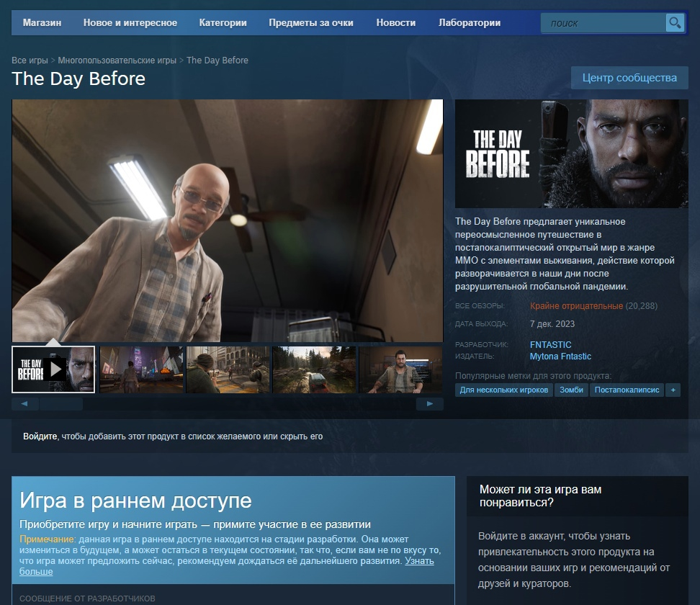Select the Постапокалипсис tag
Viewport: 700px width, 605px height.
pos(627,390)
